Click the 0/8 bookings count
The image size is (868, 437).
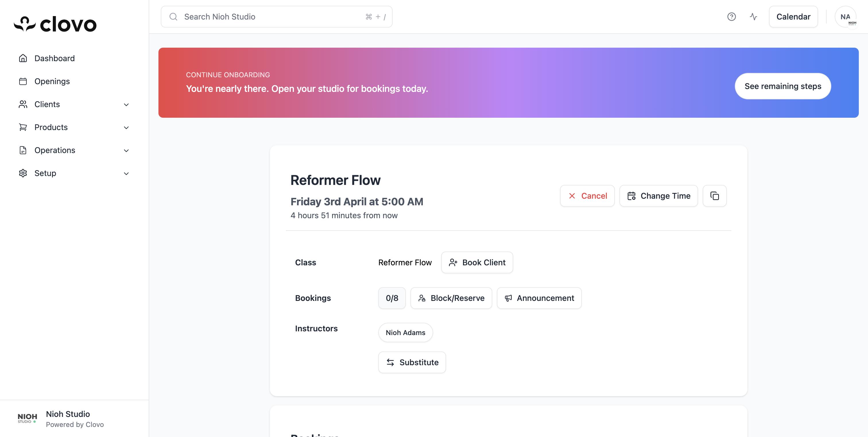point(392,298)
